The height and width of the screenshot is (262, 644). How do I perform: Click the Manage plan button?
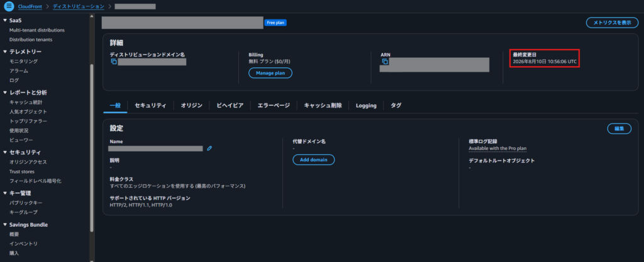[x=270, y=73]
